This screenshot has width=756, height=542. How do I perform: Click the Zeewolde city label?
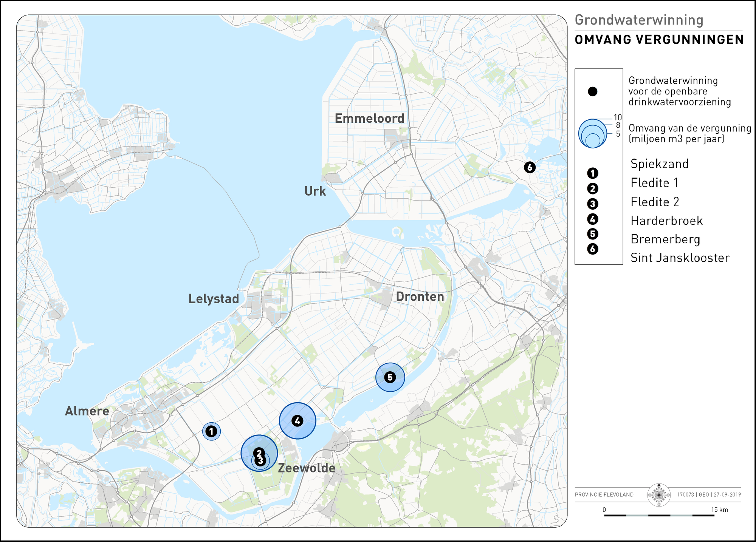click(x=307, y=468)
